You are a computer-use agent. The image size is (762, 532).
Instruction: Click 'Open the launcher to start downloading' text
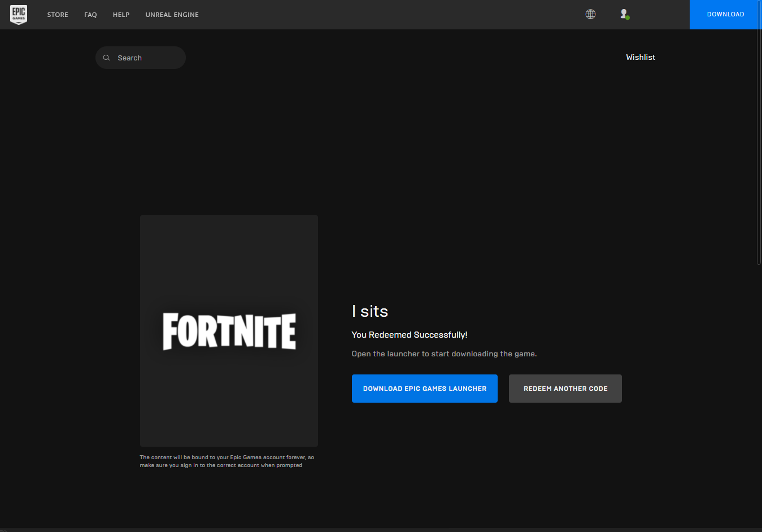point(444,354)
